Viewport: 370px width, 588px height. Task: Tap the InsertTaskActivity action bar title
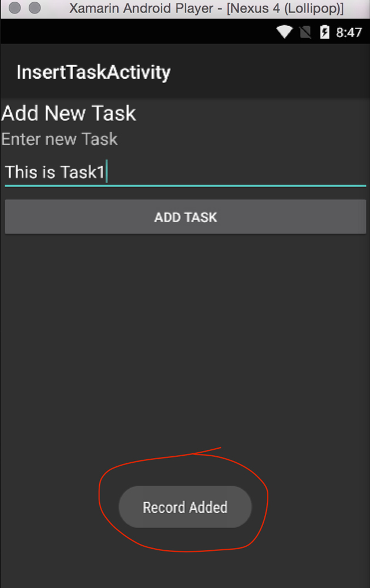pyautogui.click(x=93, y=72)
